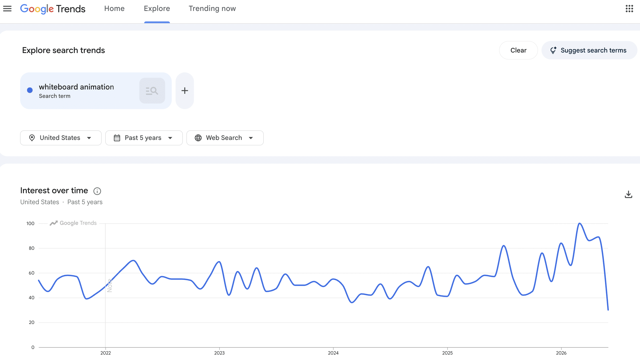640x364 pixels.
Task: Open the Past 5 years time dropdown
Action: pos(144,138)
